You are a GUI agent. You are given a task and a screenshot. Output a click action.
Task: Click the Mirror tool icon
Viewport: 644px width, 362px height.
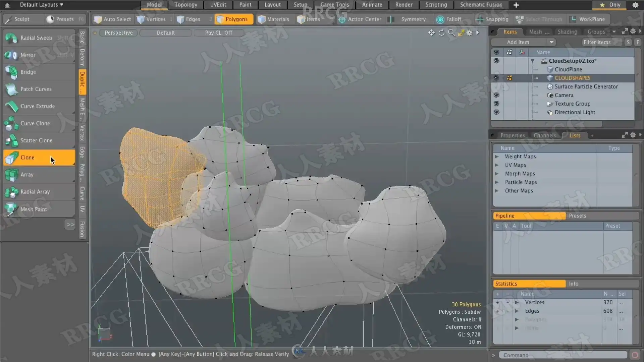11,55
